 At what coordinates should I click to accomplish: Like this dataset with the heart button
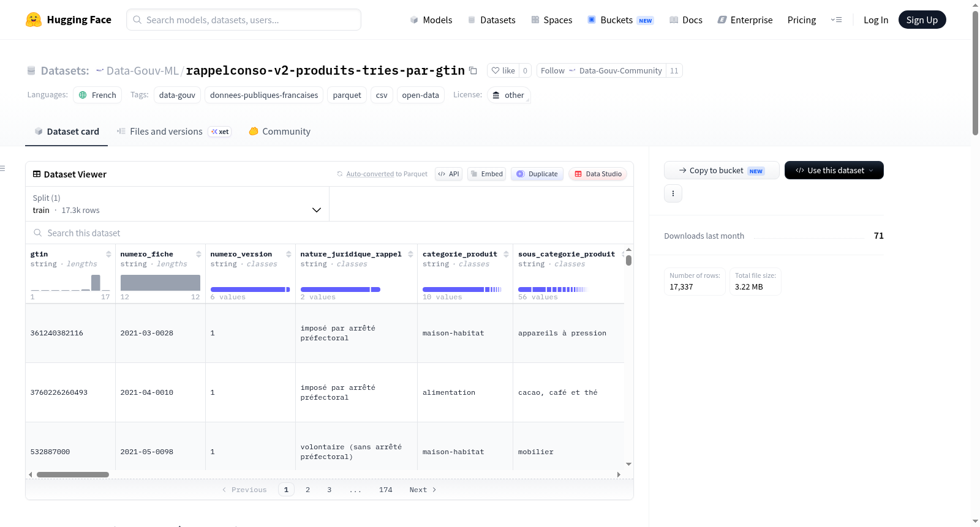[x=503, y=70]
